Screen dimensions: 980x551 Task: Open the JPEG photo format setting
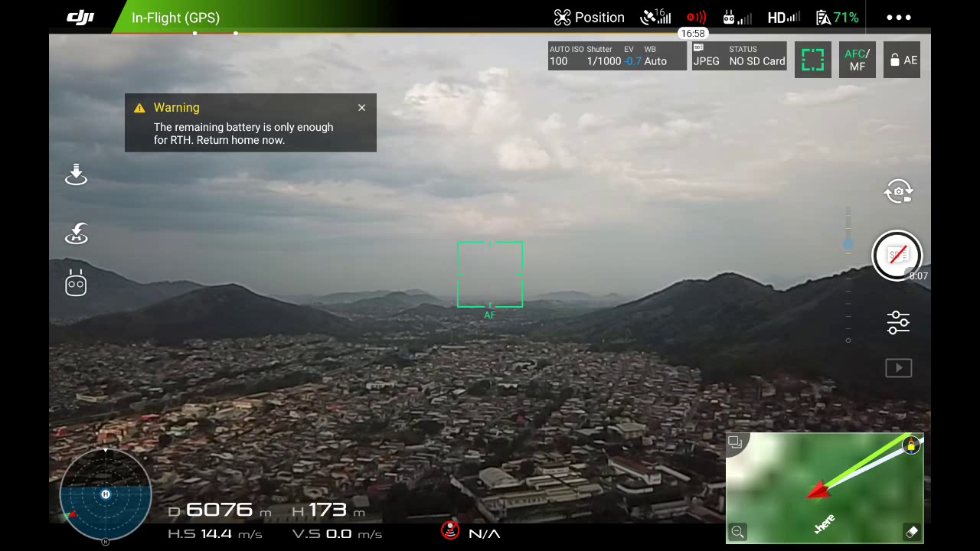706,56
